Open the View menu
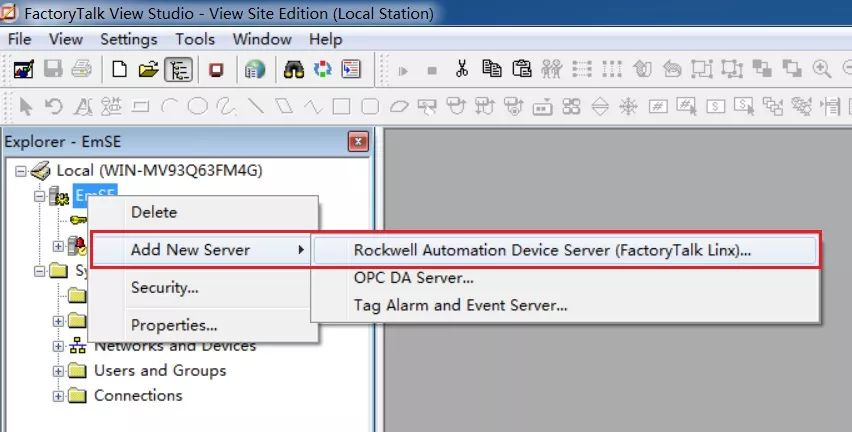This screenshot has width=852, height=432. tap(66, 39)
